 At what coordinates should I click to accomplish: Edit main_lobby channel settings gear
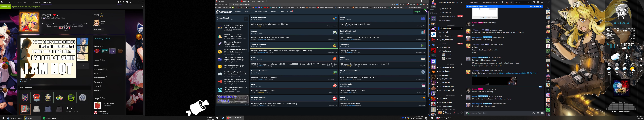click(x=462, y=28)
